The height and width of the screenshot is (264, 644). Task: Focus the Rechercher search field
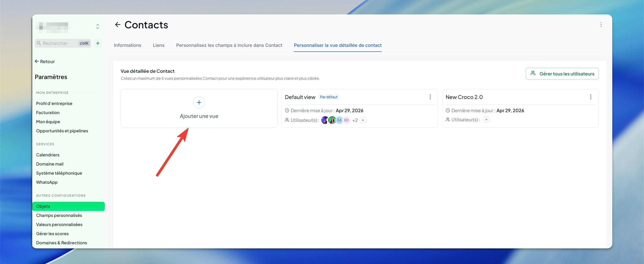click(63, 43)
